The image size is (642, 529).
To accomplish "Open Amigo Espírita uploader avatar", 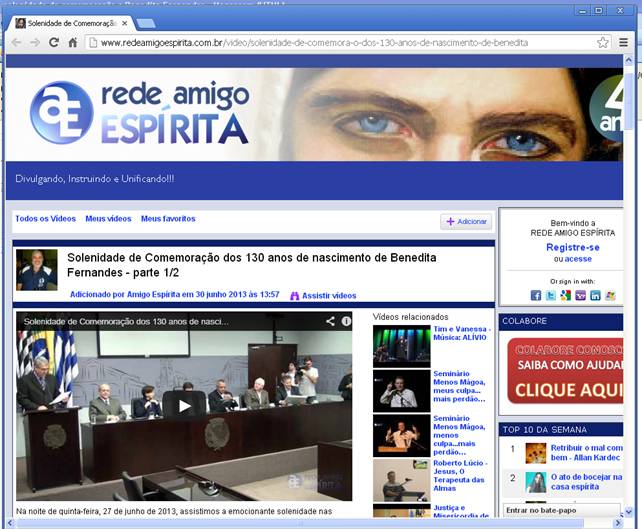I will coord(36,270).
